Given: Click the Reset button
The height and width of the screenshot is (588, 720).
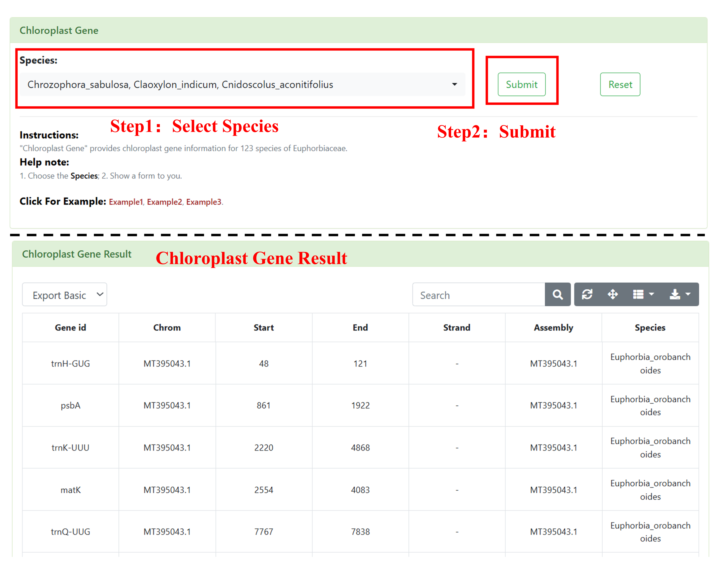Looking at the screenshot, I should (620, 84).
